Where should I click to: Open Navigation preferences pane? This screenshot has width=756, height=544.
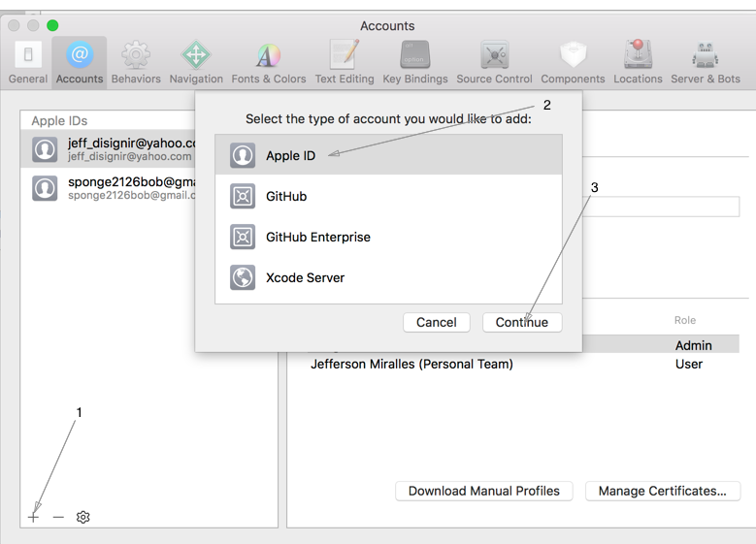coord(196,63)
